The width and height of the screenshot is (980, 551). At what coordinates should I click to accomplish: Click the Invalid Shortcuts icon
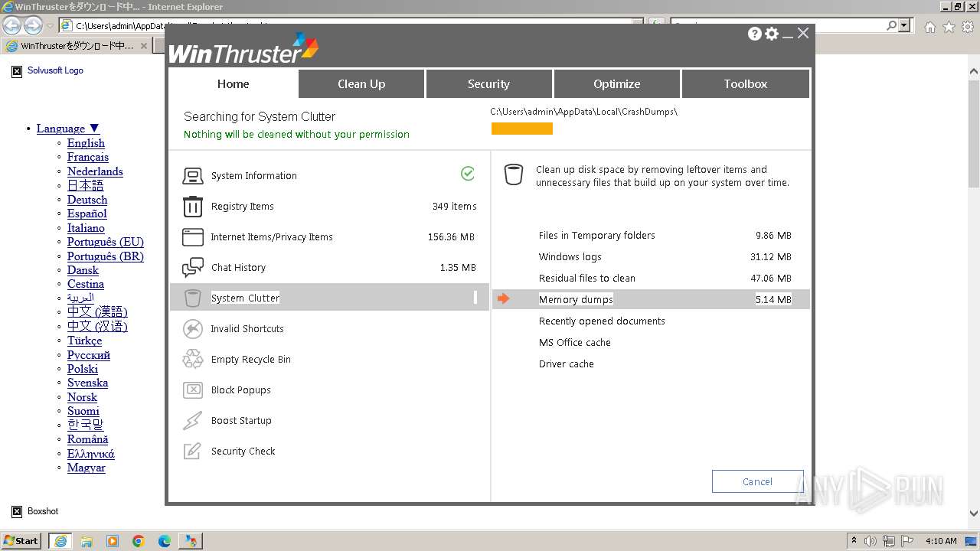(193, 329)
